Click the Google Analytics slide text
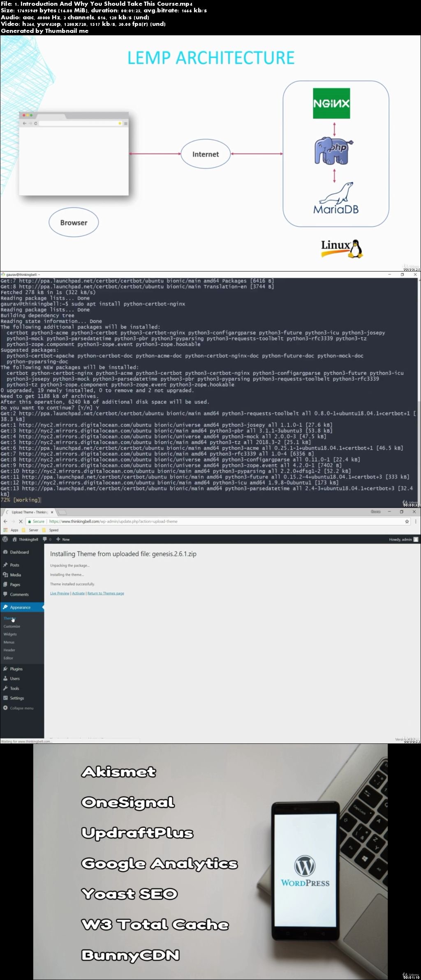This screenshot has width=421, height=980. tap(160, 864)
